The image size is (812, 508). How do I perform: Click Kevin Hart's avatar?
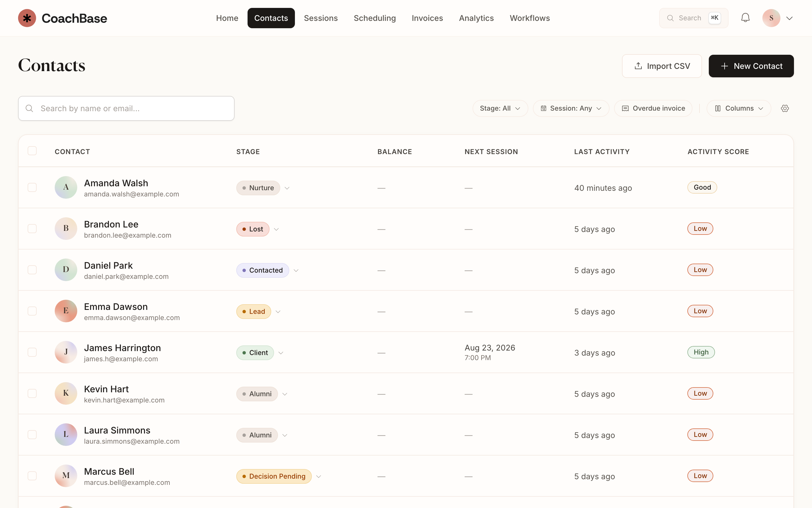[66, 393]
